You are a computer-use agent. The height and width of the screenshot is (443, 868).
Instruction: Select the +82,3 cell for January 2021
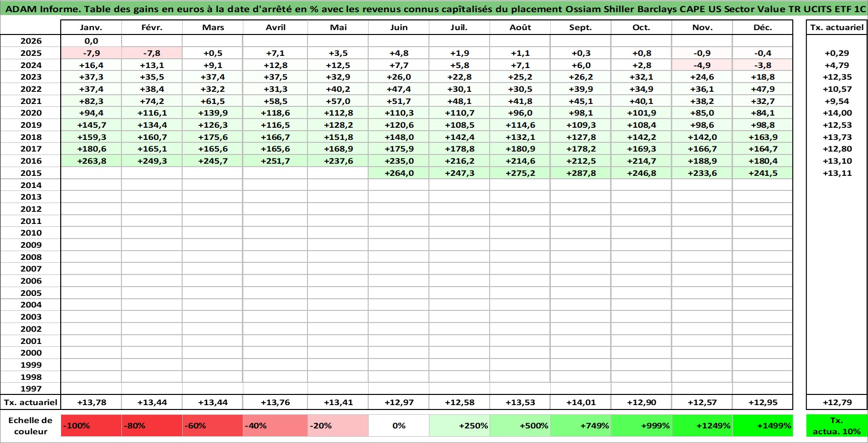click(91, 101)
